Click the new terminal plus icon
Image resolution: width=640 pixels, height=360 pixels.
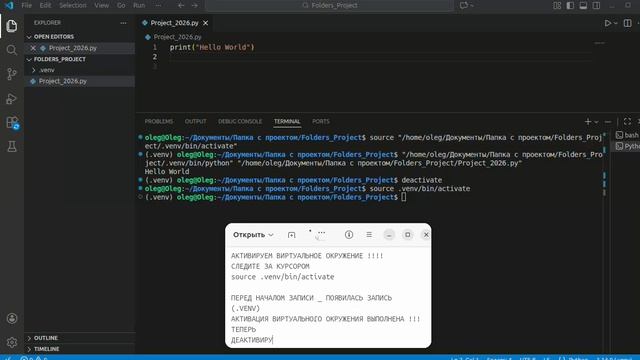588,122
